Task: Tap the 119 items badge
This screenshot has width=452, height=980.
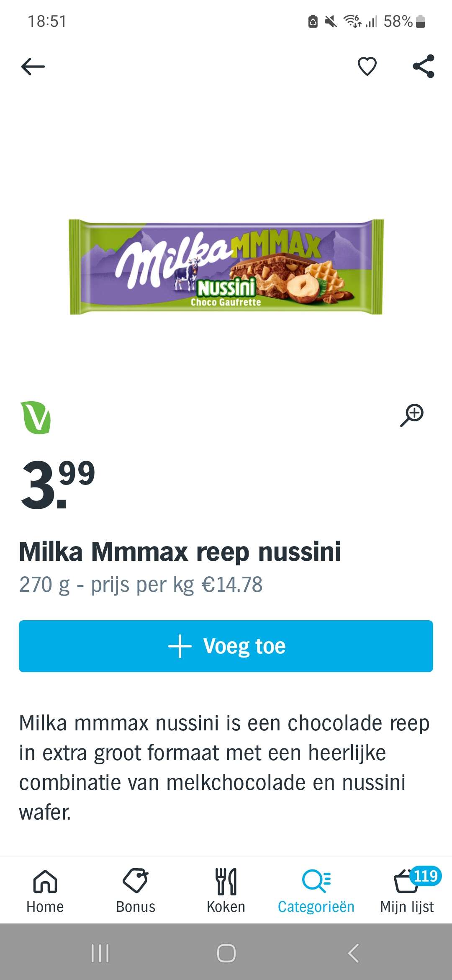Action: point(426,876)
